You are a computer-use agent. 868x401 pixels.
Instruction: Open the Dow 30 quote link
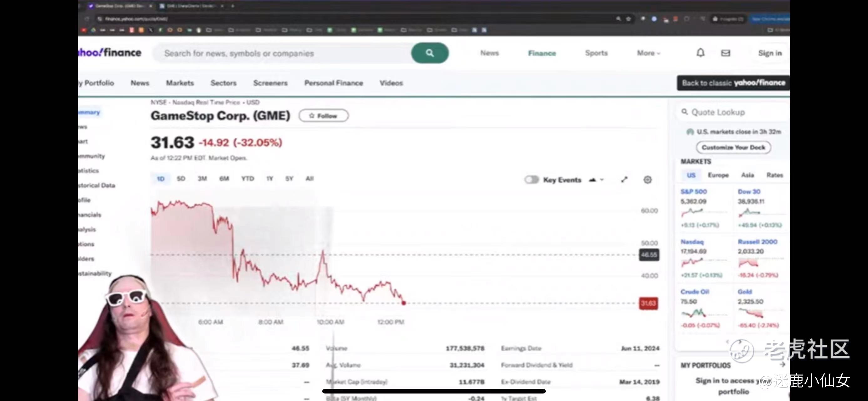coord(749,191)
